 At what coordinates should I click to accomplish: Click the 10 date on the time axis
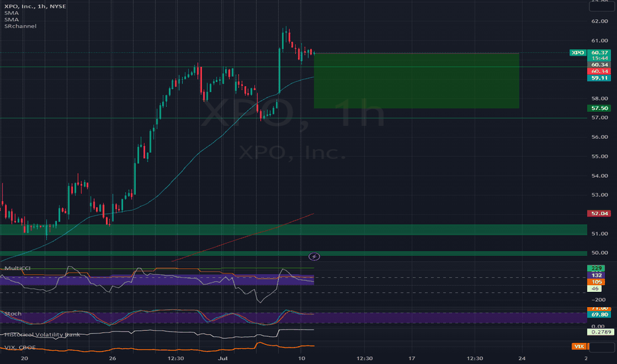click(301, 358)
